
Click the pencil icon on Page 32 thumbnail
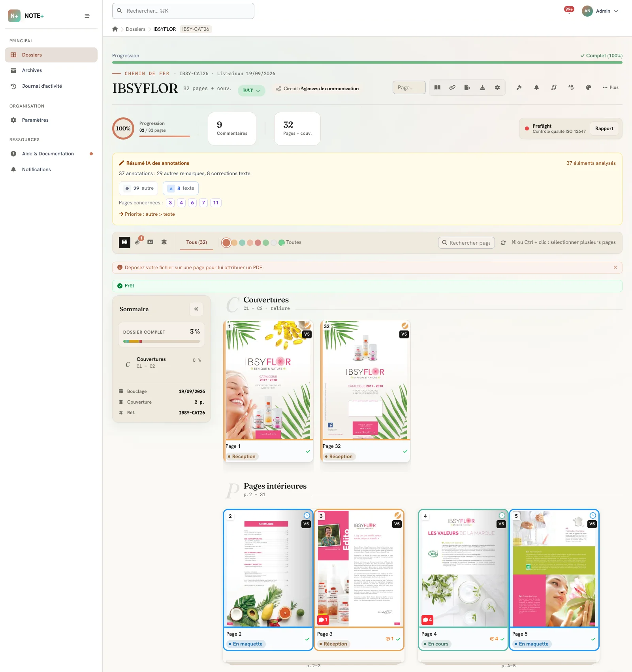405,326
